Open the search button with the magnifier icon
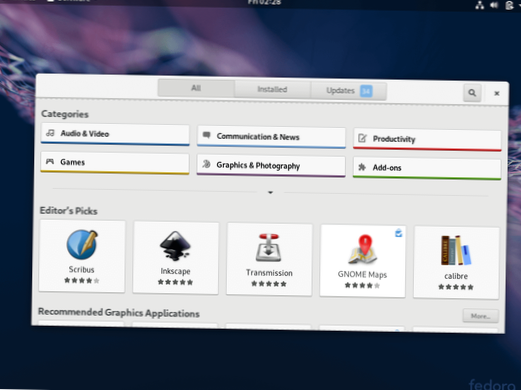521x390 pixels. click(x=472, y=93)
